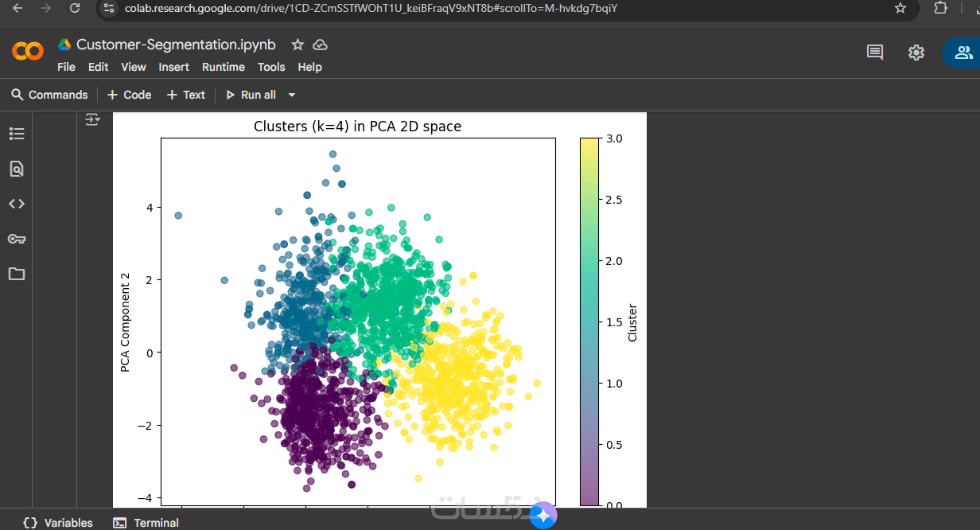Open the Edit menu
The height and width of the screenshot is (530, 980).
tap(99, 67)
